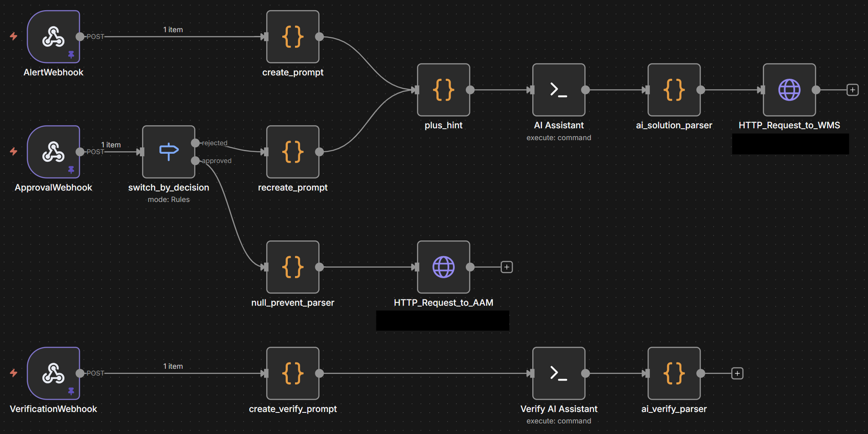Open the HTTP_Request_to_AAM globe node
Image resolution: width=868 pixels, height=434 pixels.
(x=443, y=267)
